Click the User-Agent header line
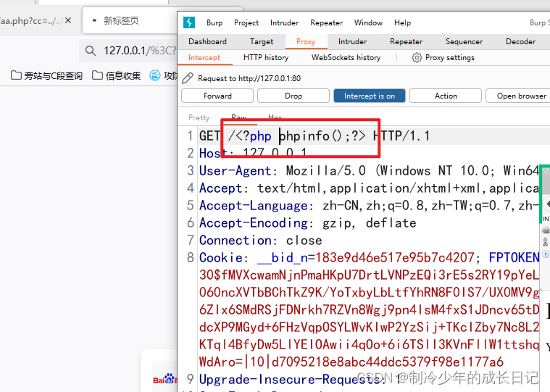The image size is (550, 392). [369, 171]
